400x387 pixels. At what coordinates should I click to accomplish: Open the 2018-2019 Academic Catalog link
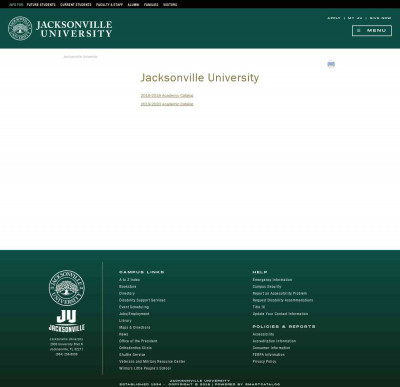point(167,95)
